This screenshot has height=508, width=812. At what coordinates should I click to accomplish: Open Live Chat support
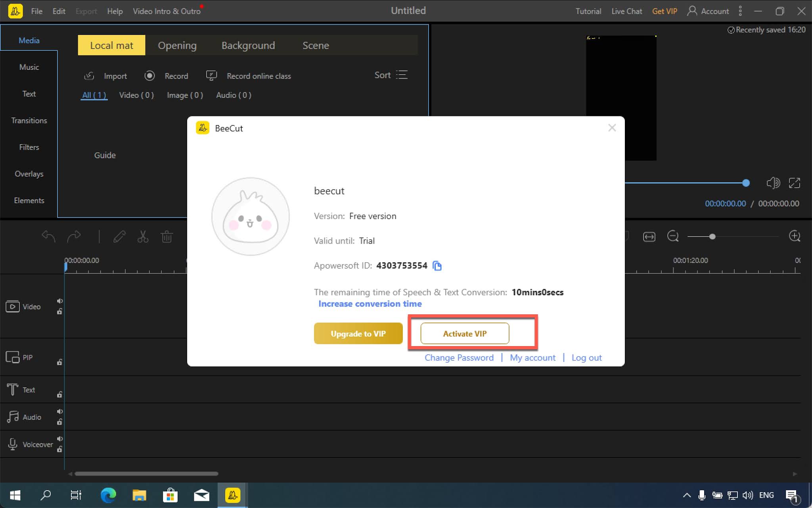(x=626, y=11)
